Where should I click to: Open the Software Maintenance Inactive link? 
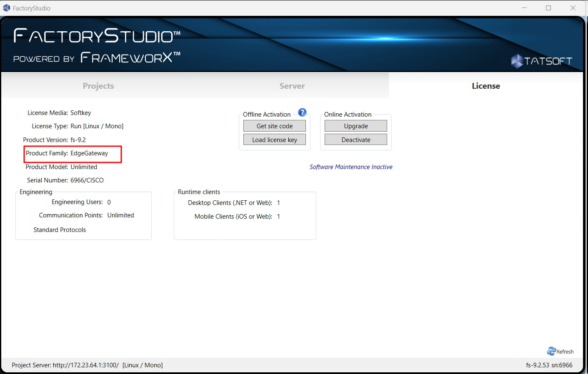(x=351, y=167)
